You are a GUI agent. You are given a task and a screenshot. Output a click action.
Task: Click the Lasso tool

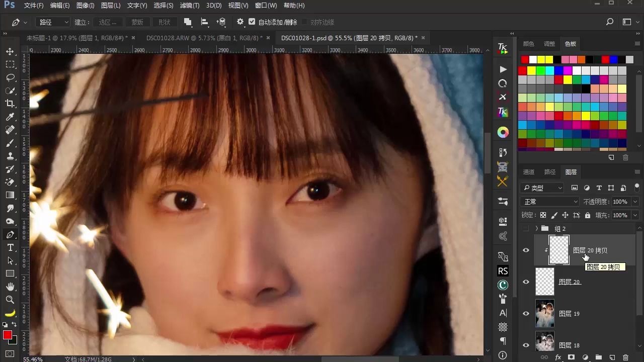click(10, 77)
